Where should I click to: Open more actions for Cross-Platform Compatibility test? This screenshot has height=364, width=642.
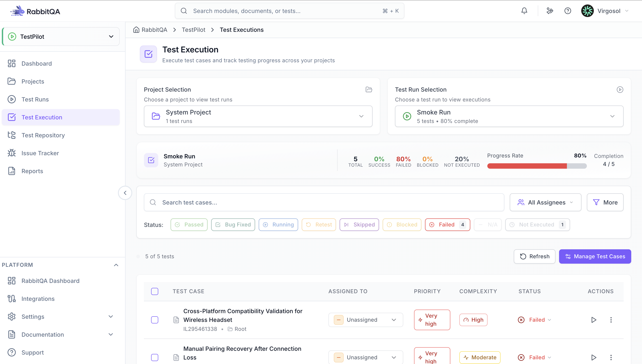[611, 320]
